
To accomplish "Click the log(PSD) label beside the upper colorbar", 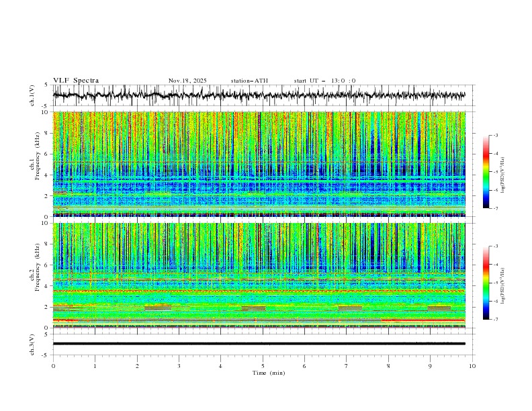I will point(502,175).
